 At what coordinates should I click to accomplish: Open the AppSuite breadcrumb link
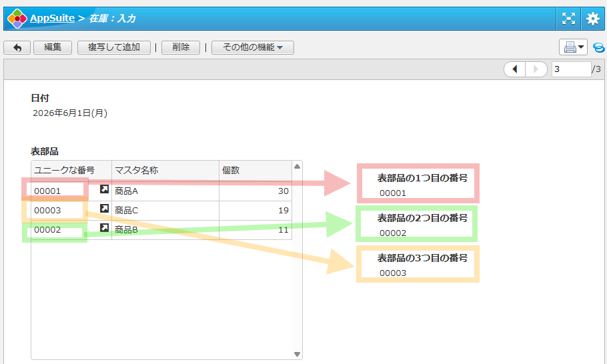(x=52, y=18)
